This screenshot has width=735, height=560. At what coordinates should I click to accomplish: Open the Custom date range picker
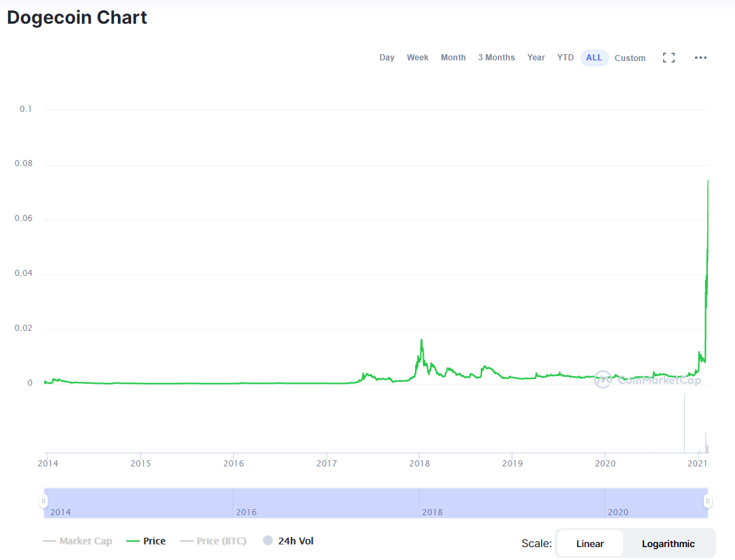(x=630, y=58)
